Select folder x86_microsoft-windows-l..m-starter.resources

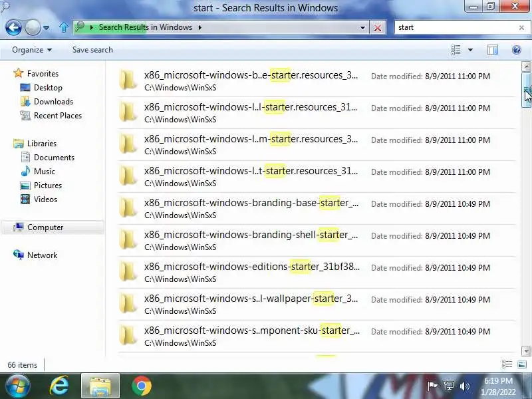pyautogui.click(x=317, y=144)
